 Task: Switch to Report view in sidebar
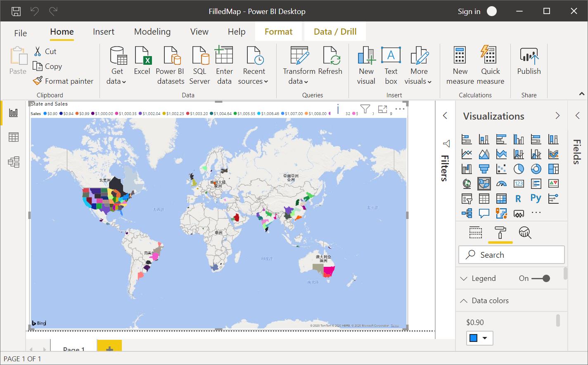point(14,113)
